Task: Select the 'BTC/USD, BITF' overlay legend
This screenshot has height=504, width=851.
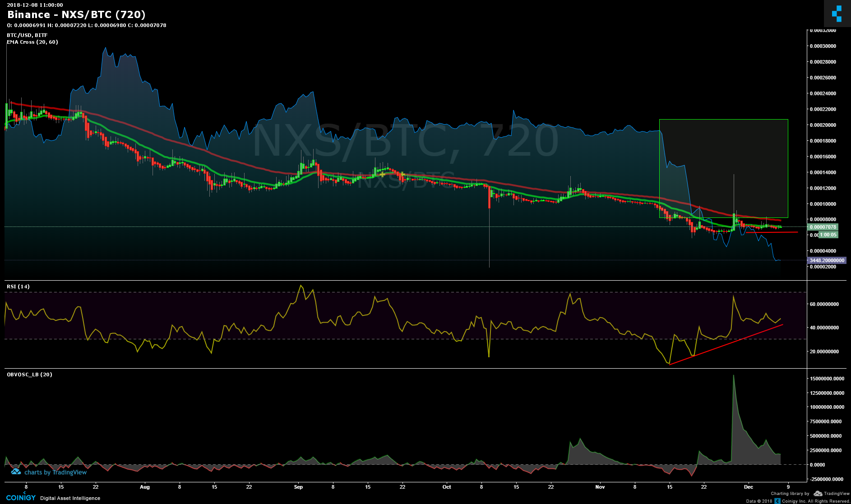Action: click(27, 35)
